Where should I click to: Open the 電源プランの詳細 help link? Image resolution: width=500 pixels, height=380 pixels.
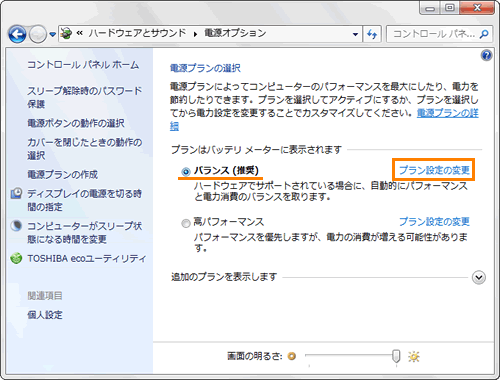(x=448, y=113)
